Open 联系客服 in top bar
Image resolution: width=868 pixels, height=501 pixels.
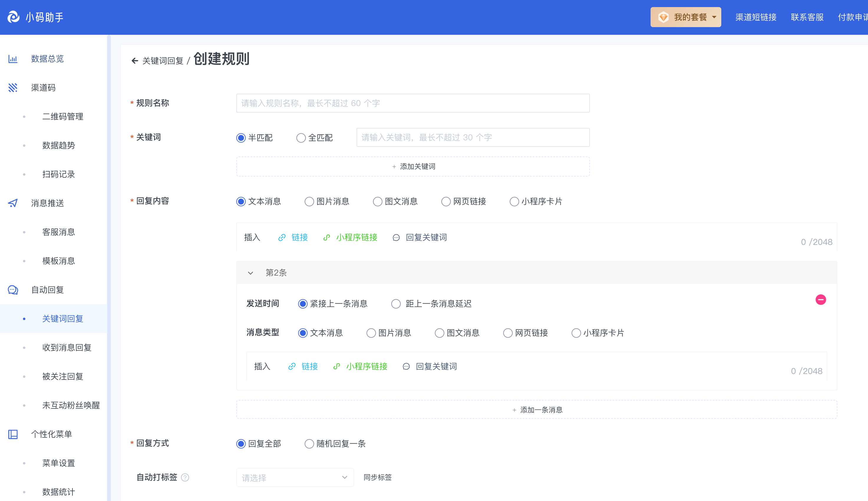(x=807, y=17)
